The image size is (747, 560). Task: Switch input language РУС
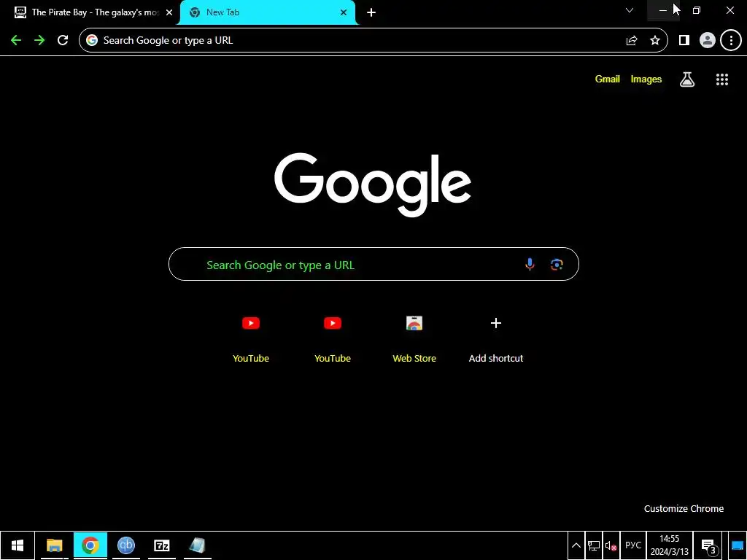click(x=633, y=545)
